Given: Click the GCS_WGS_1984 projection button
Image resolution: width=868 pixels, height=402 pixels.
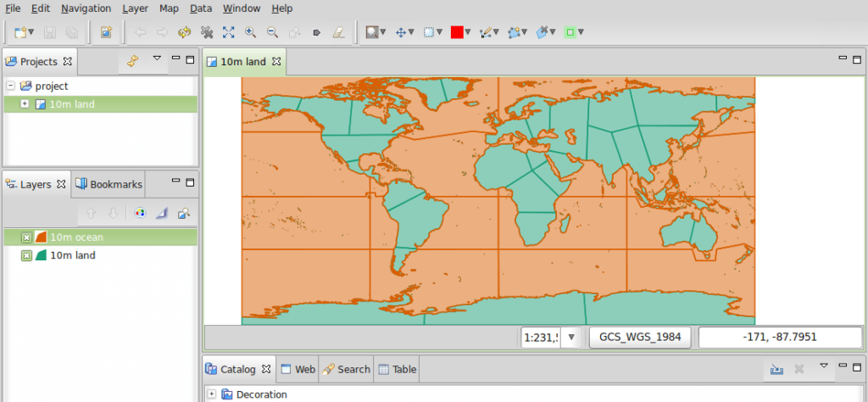Looking at the screenshot, I should 640,337.
